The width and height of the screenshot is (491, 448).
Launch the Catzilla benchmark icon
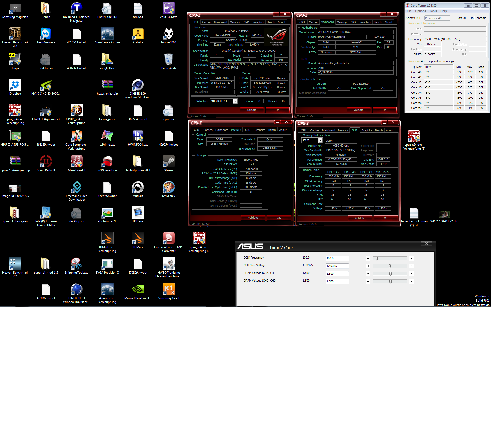click(x=138, y=36)
